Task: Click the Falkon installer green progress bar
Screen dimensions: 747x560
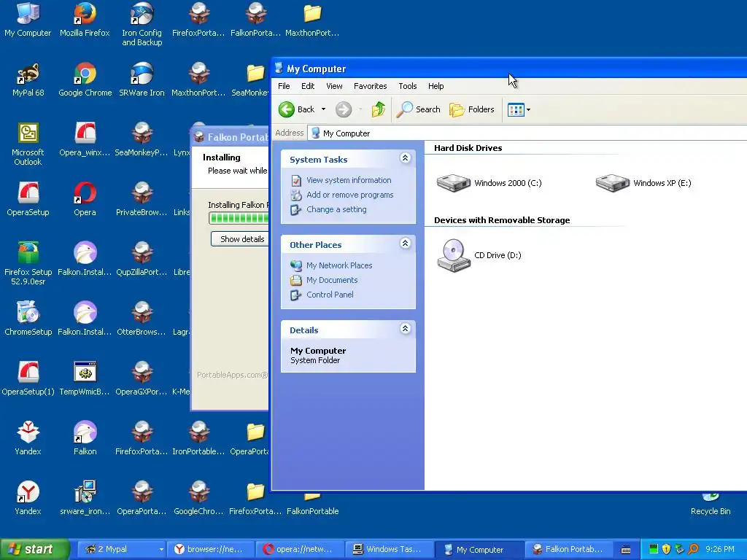Action: [239, 218]
